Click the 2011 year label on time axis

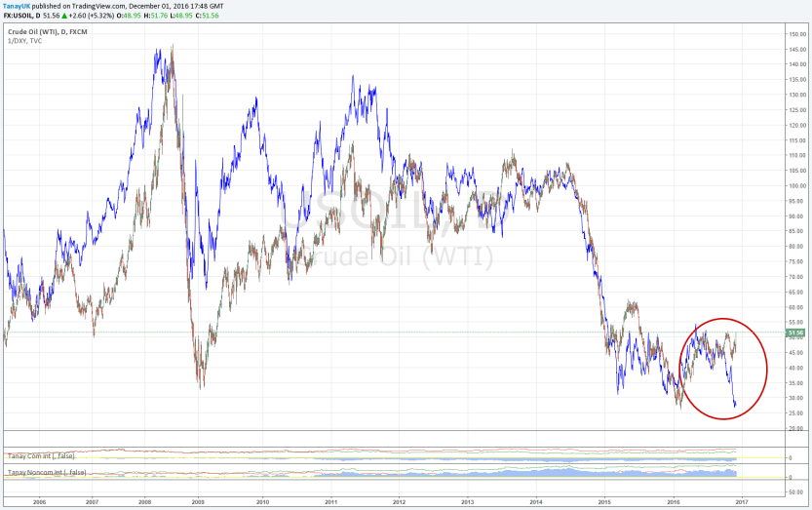tap(331, 501)
